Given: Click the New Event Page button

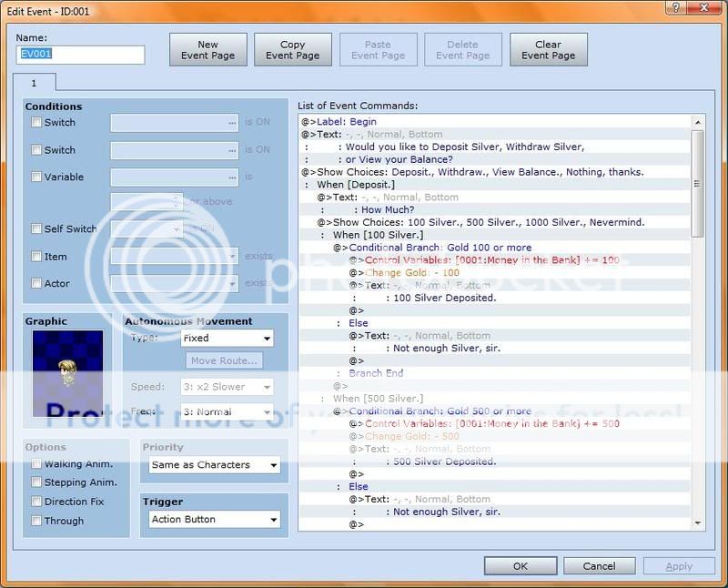Looking at the screenshot, I should pos(207,50).
